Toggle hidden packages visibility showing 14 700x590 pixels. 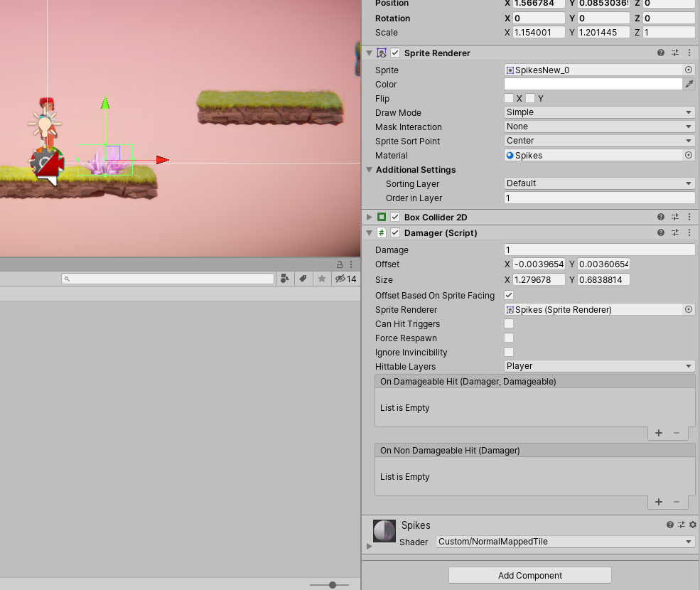(x=345, y=279)
